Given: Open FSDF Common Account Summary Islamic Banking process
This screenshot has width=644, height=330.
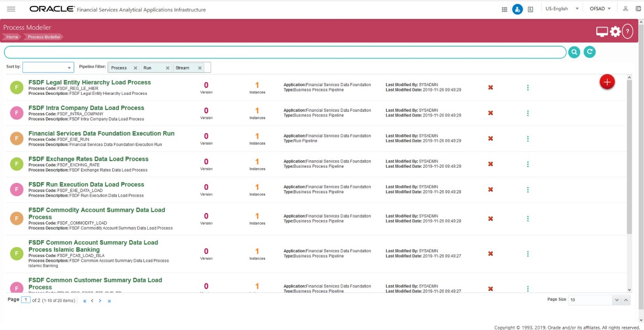Looking at the screenshot, I should tap(93, 246).
